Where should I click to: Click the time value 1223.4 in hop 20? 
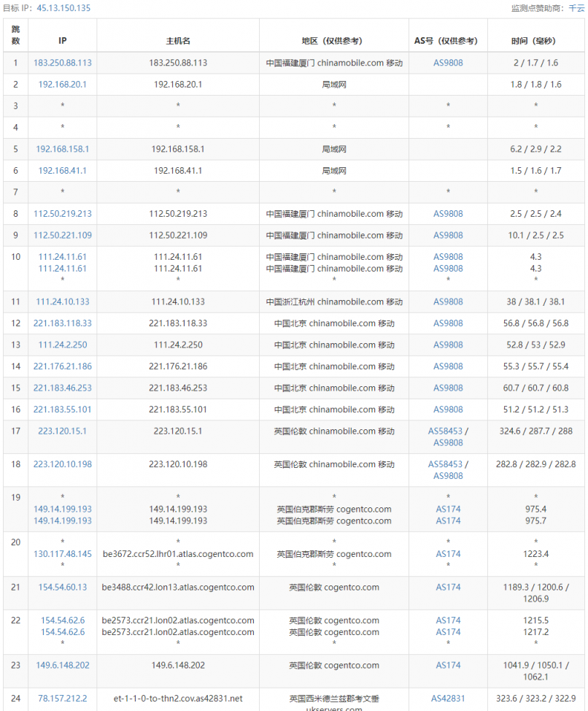(x=536, y=554)
